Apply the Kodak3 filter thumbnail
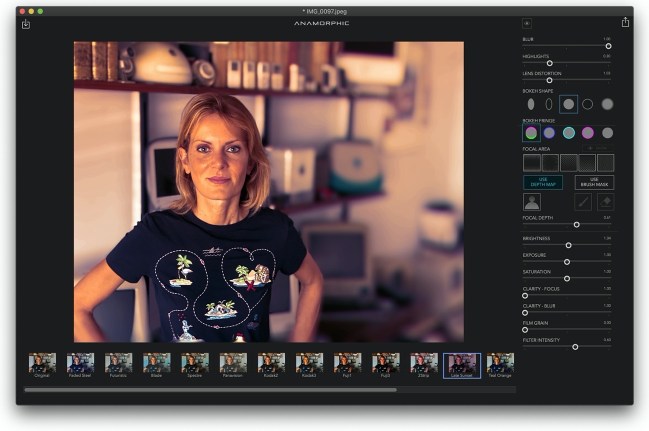 (309, 365)
